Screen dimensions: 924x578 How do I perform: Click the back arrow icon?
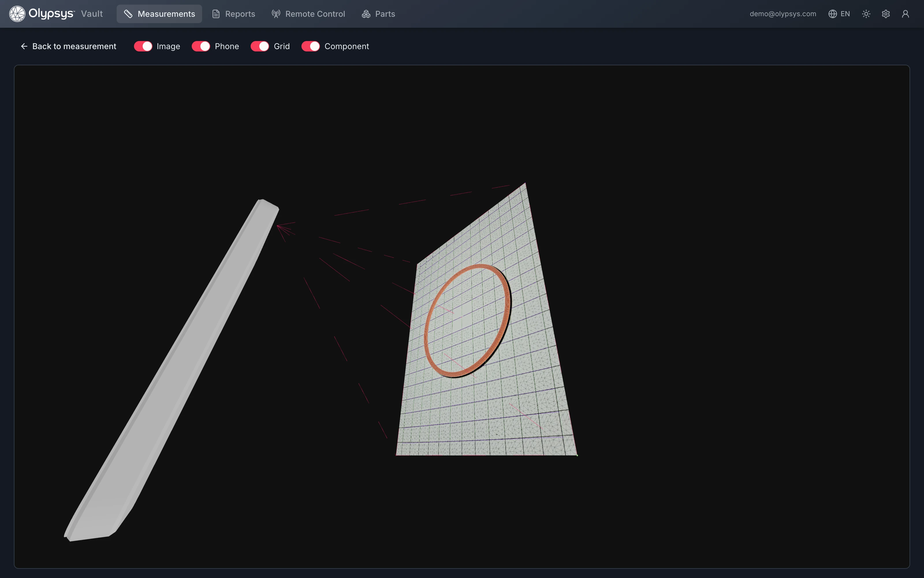coord(24,46)
